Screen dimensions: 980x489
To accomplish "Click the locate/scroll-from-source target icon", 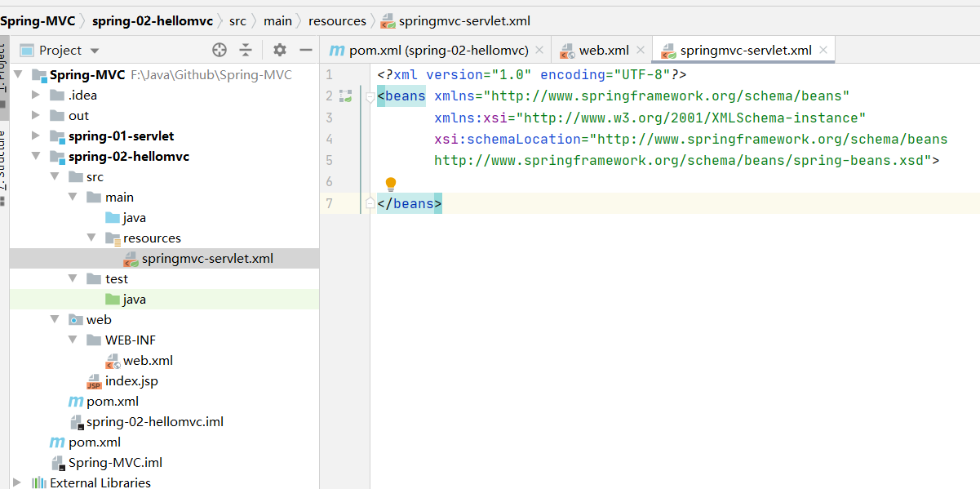I will click(x=219, y=50).
